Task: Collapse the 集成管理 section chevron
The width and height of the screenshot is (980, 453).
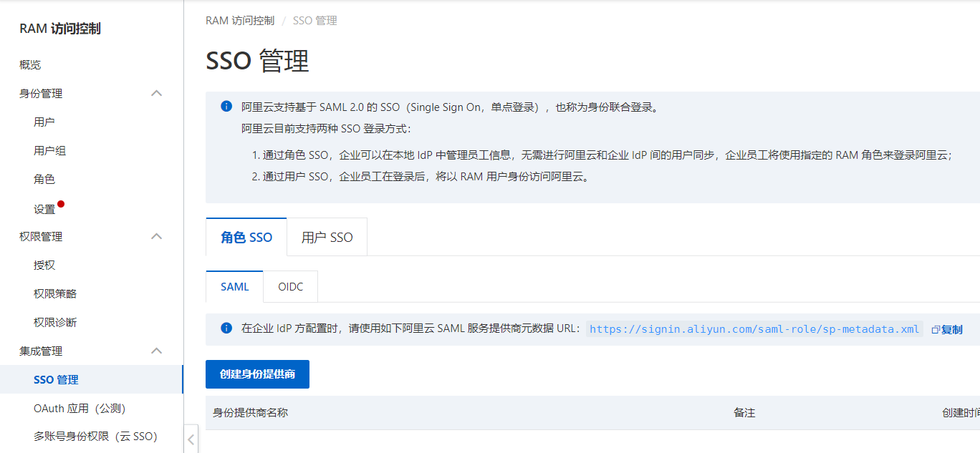Action: point(157,351)
